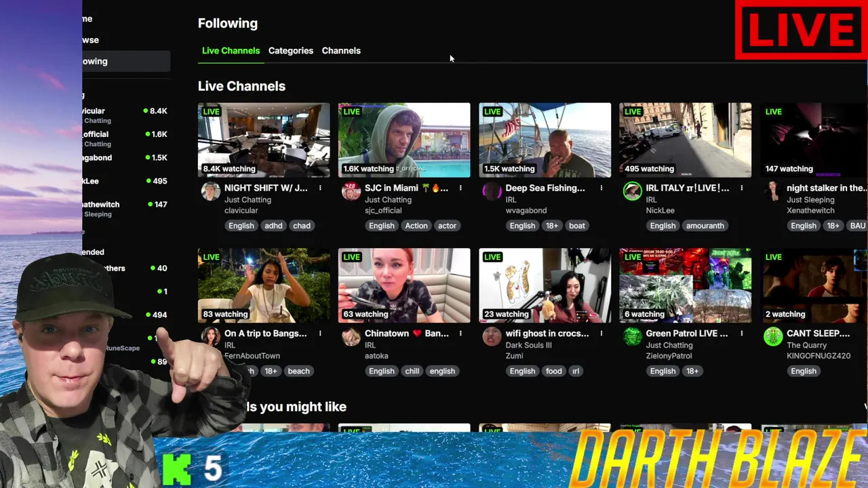Open options menu for SJC in Miami stream
868x488 pixels.
pos(460,188)
